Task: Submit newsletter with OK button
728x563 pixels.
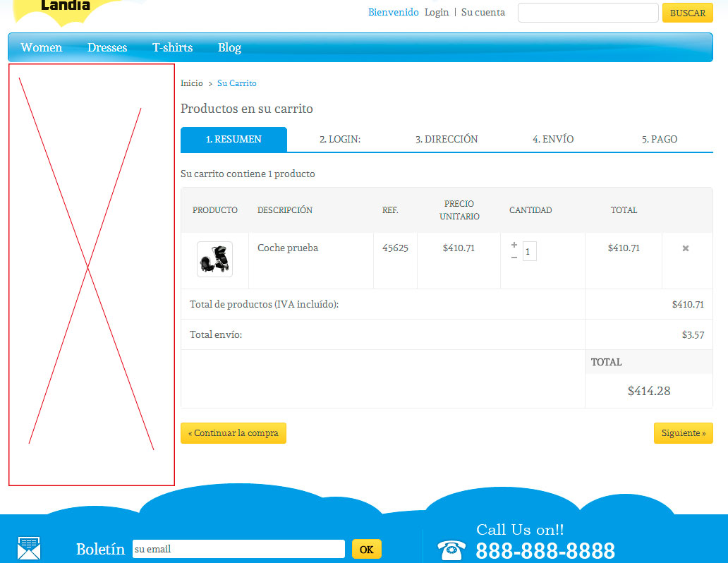Action: click(366, 550)
